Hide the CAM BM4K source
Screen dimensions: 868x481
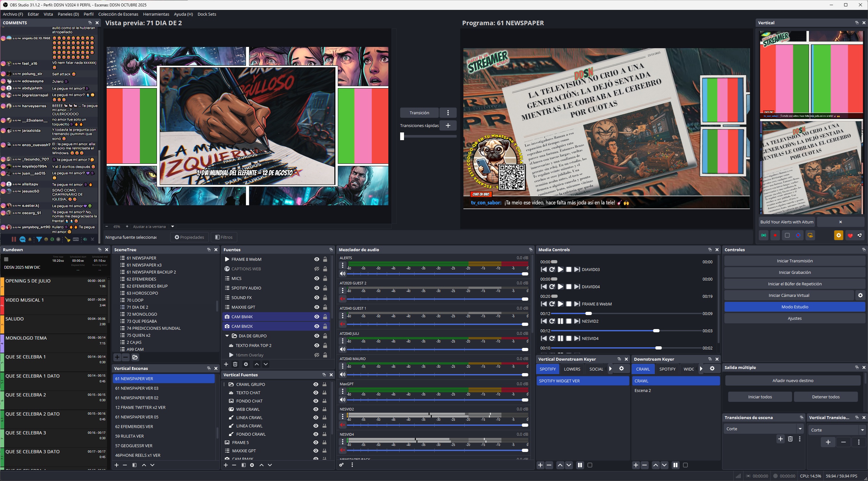317,317
